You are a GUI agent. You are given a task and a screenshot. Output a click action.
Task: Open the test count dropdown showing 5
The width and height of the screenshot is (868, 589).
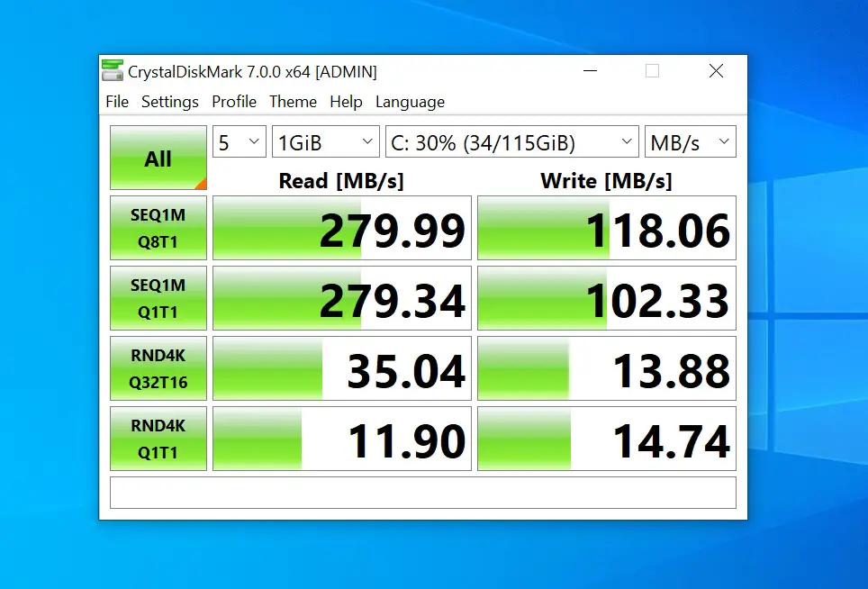(239, 142)
